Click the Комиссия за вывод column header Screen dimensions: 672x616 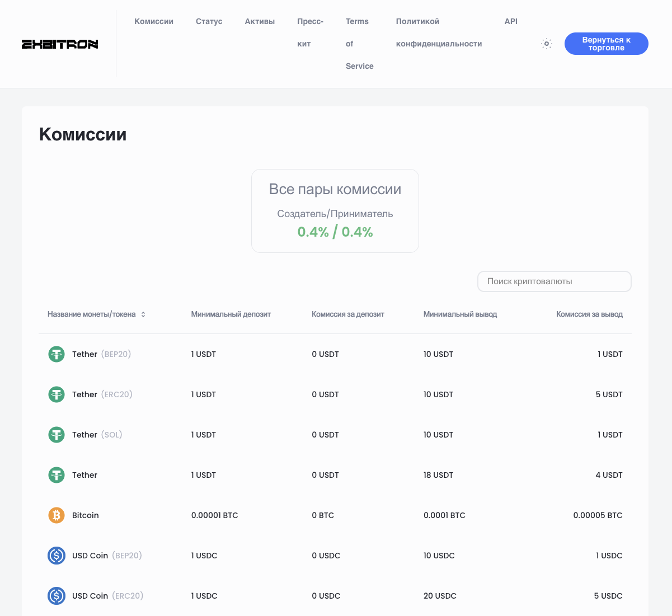click(x=589, y=314)
